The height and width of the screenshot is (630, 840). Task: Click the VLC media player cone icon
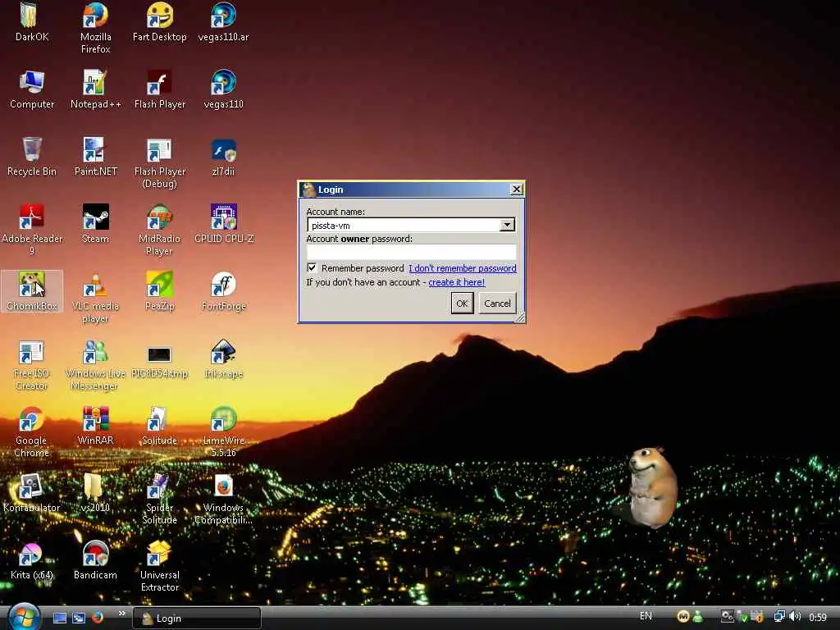coord(95,285)
